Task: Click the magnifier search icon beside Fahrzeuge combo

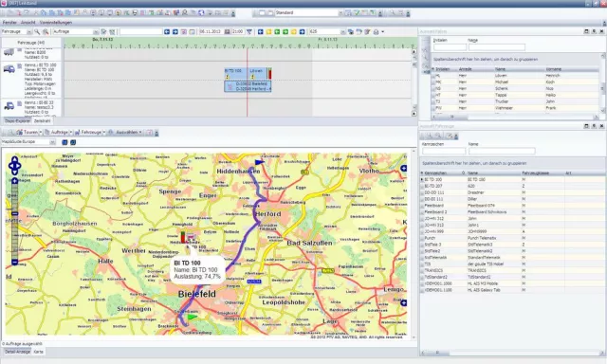Action: tap(37, 31)
